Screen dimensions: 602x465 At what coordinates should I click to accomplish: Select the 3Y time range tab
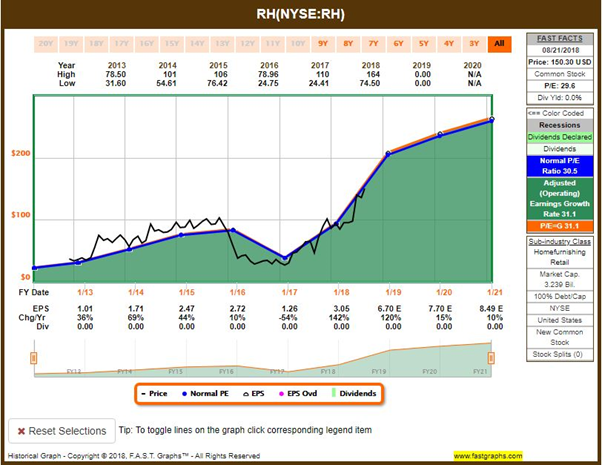tap(474, 44)
